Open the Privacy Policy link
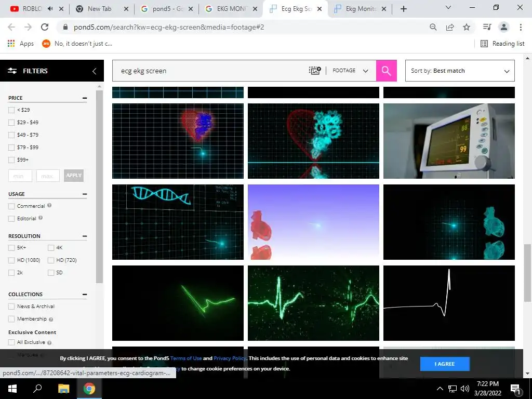Image resolution: width=532 pixels, height=399 pixels. pos(230,358)
